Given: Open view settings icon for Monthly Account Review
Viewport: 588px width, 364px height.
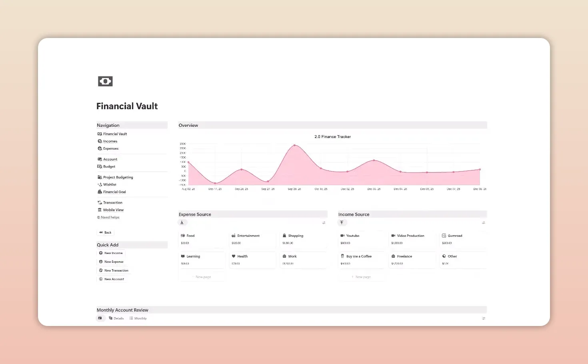Looking at the screenshot, I should [484, 318].
